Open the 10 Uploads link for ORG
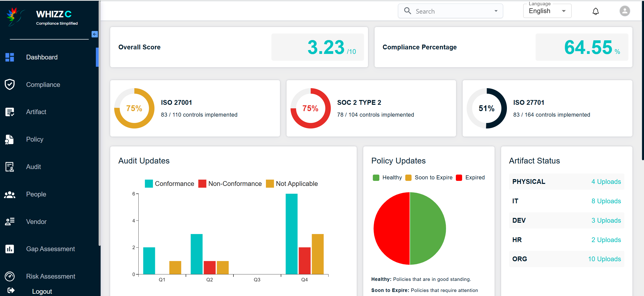The image size is (644, 296). (x=604, y=259)
